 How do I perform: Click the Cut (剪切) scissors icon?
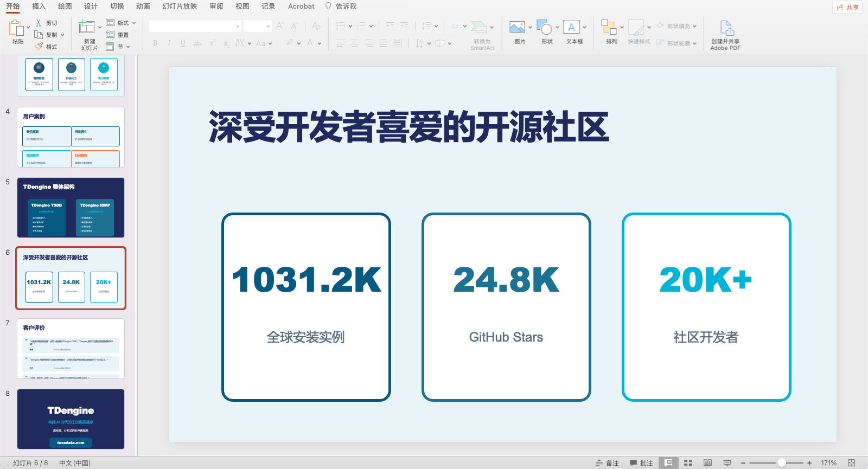[x=39, y=23]
